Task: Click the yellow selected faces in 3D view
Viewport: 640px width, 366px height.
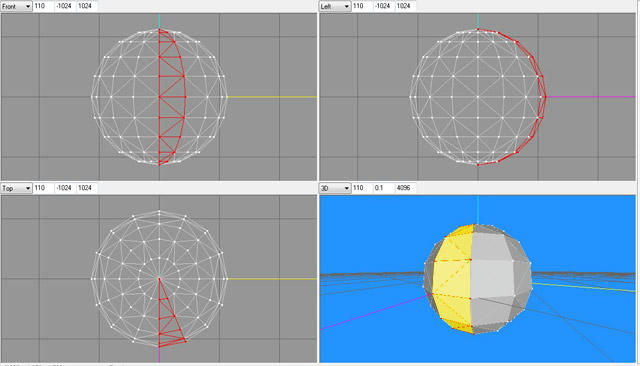Action: point(452,278)
